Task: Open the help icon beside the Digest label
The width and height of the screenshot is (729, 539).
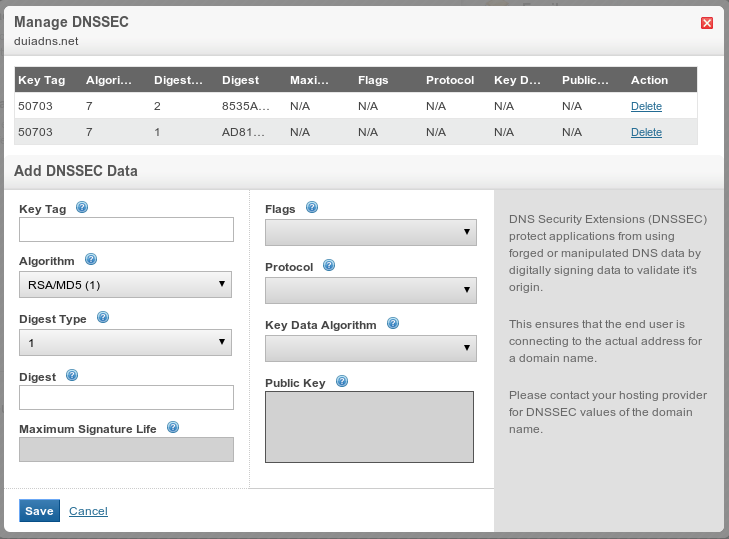Action: coord(72,375)
